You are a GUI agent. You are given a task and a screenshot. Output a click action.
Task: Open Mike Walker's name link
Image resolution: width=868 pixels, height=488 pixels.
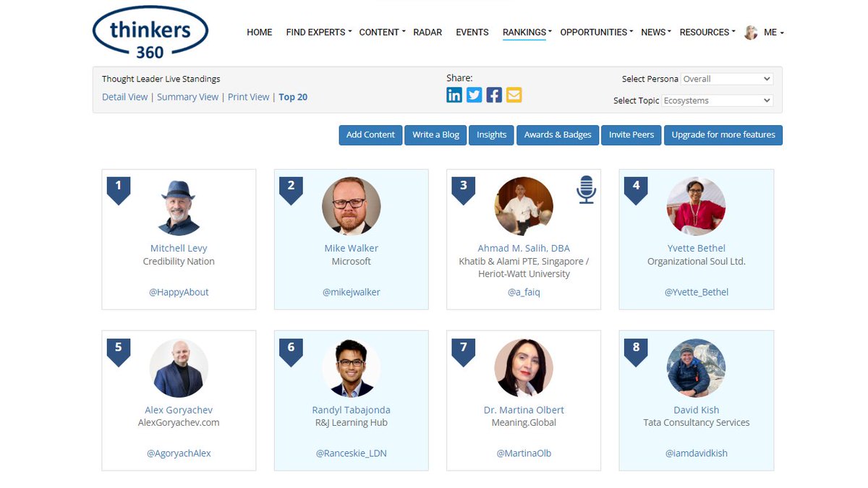[x=352, y=248]
